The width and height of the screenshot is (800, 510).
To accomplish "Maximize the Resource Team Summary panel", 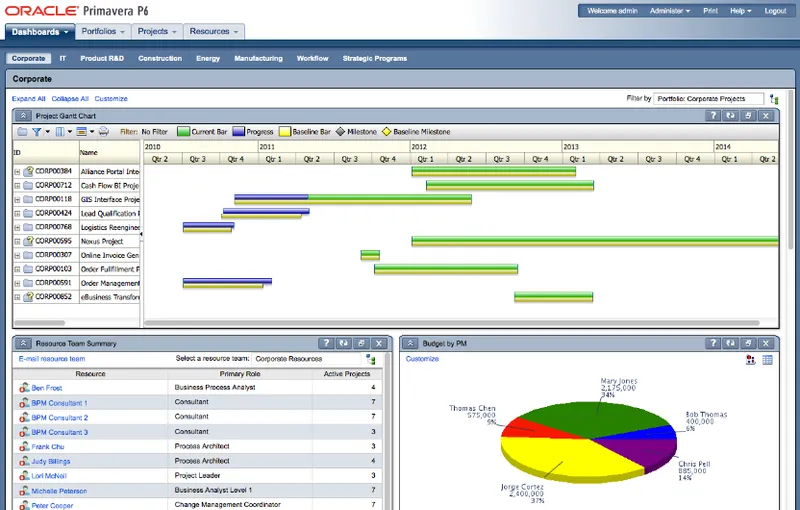I will (x=361, y=343).
